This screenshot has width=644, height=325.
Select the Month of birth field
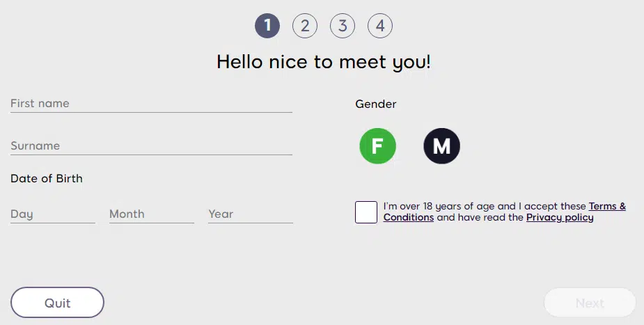pyautogui.click(x=151, y=214)
